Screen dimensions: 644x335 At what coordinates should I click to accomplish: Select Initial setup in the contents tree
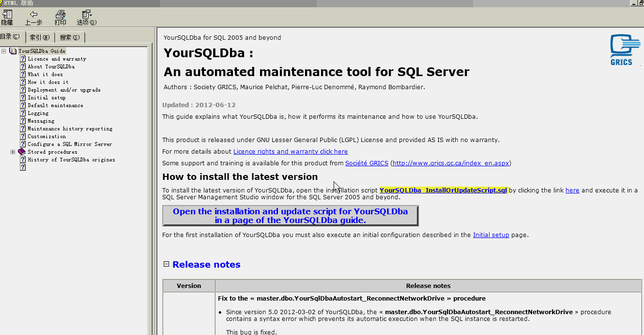pos(46,97)
